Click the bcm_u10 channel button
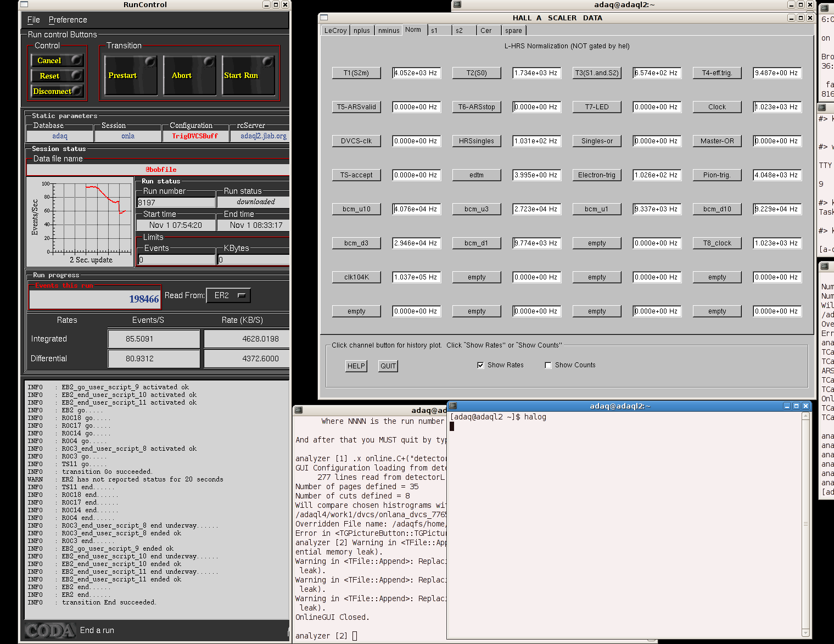Screen dimensions: 834x644 [356, 209]
